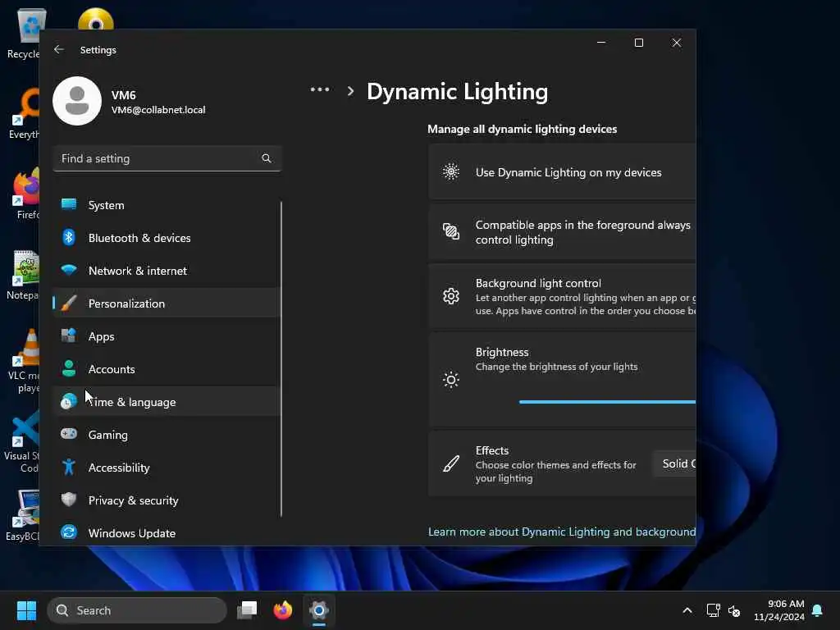Open Task View from the taskbar
The height and width of the screenshot is (630, 840).
tap(247, 610)
